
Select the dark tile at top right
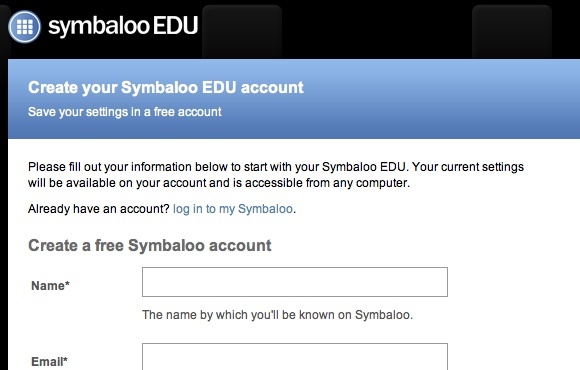pos(512,32)
